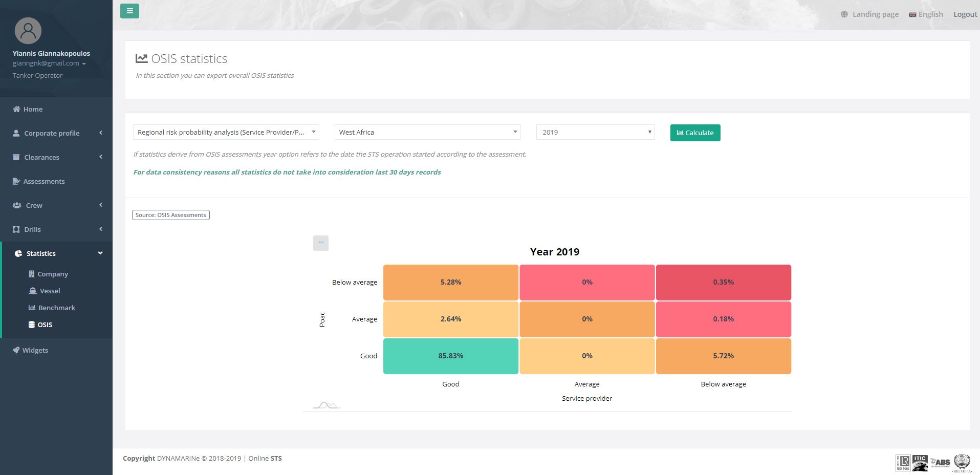Click the Logout link
Image resolution: width=980 pixels, height=475 pixels.
(x=965, y=14)
